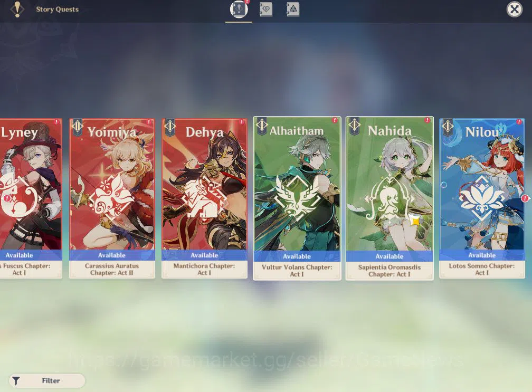The image size is (532, 392).
Task: Click the Available label under Dehya
Action: coord(205,255)
